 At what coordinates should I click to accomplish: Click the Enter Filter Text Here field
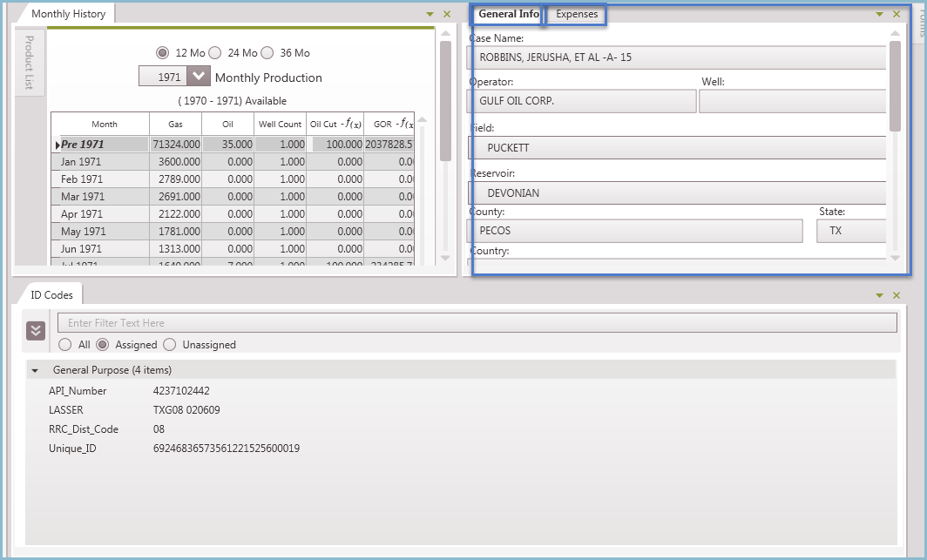tap(476, 323)
